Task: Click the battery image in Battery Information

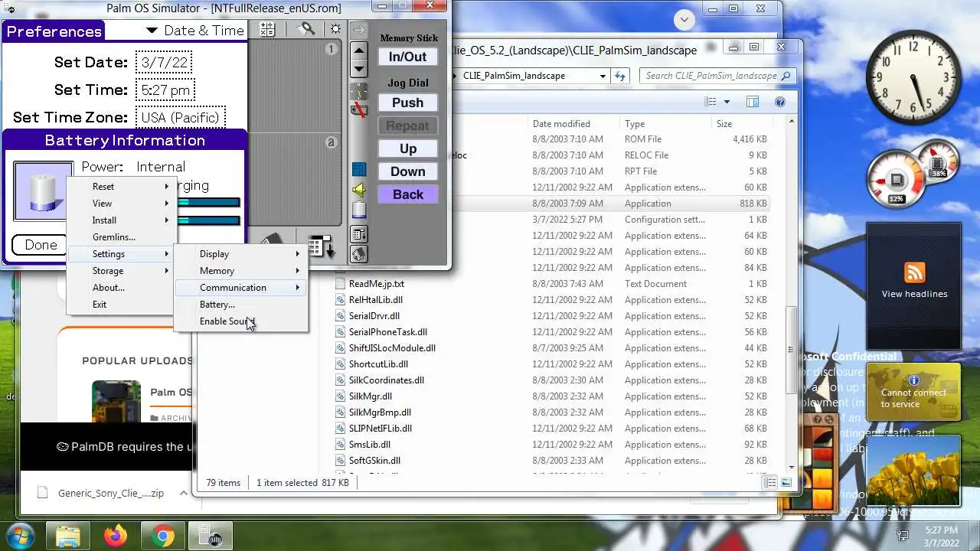Action: pyautogui.click(x=43, y=191)
